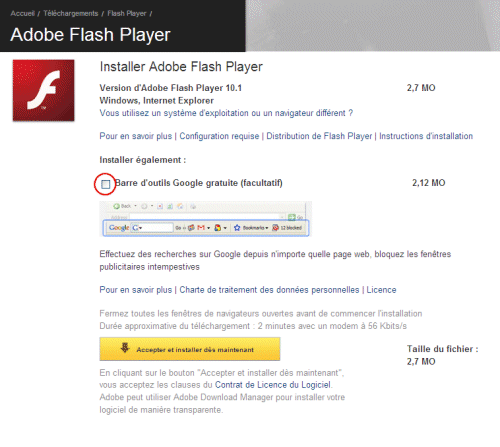Click the 'Adobe Flash Player' page title

[90, 35]
